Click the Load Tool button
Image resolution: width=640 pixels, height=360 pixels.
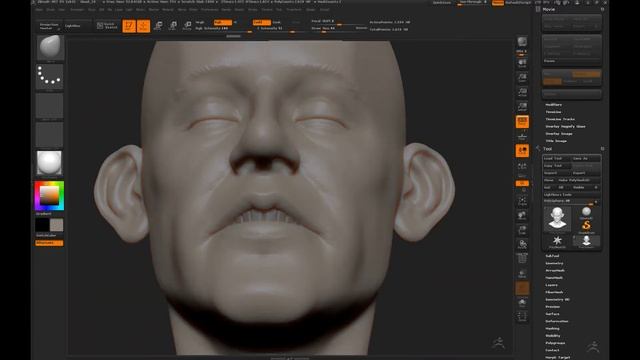[x=557, y=158]
